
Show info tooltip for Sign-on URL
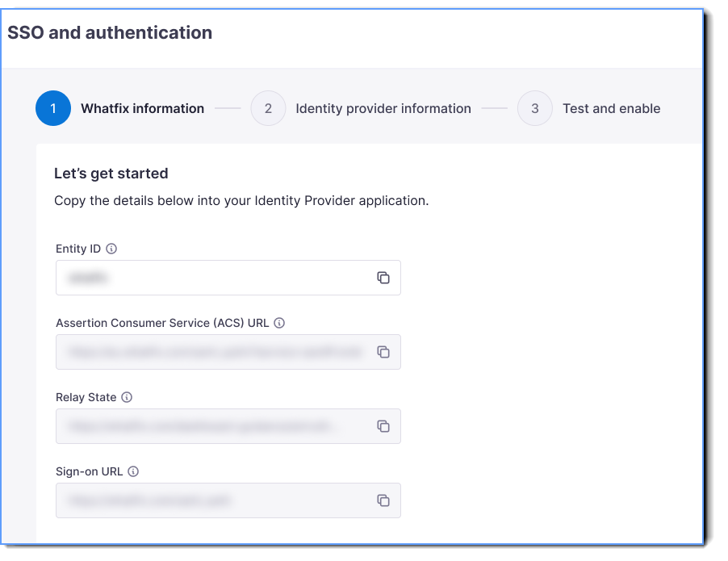tap(133, 471)
